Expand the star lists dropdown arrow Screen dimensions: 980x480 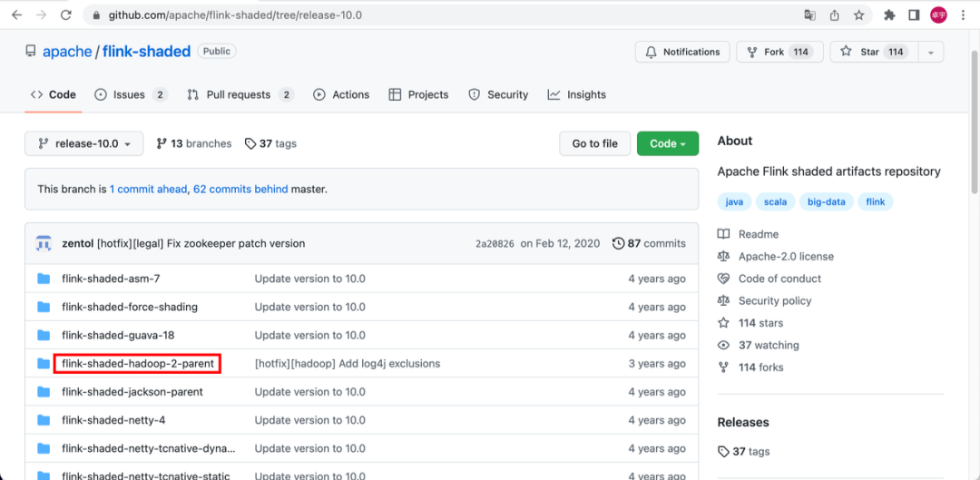pyautogui.click(x=930, y=52)
